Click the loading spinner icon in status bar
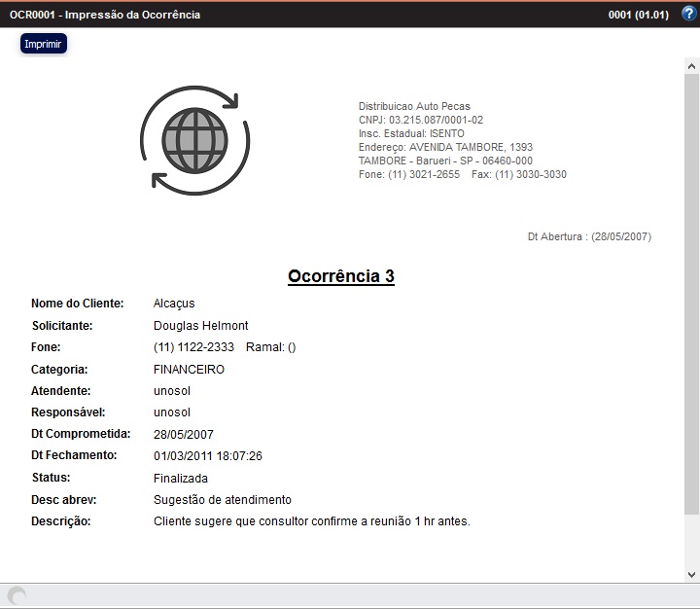This screenshot has height=609, width=700. [17, 596]
